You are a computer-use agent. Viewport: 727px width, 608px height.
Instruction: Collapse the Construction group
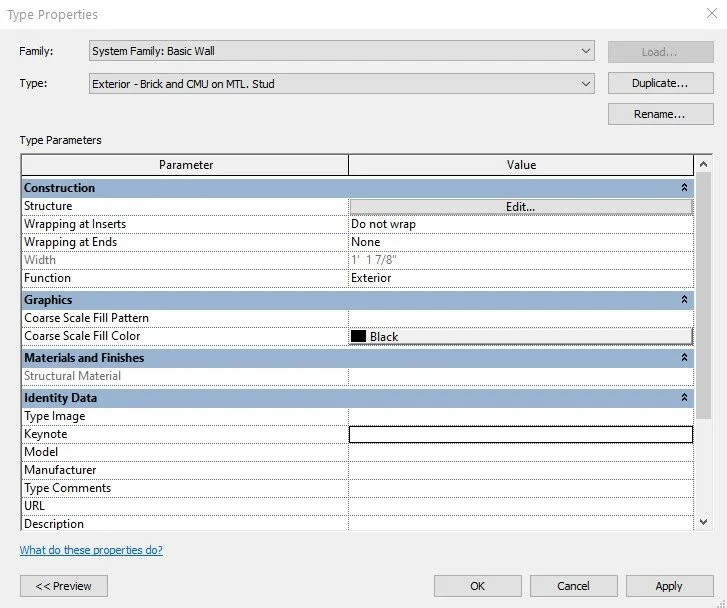(x=684, y=187)
